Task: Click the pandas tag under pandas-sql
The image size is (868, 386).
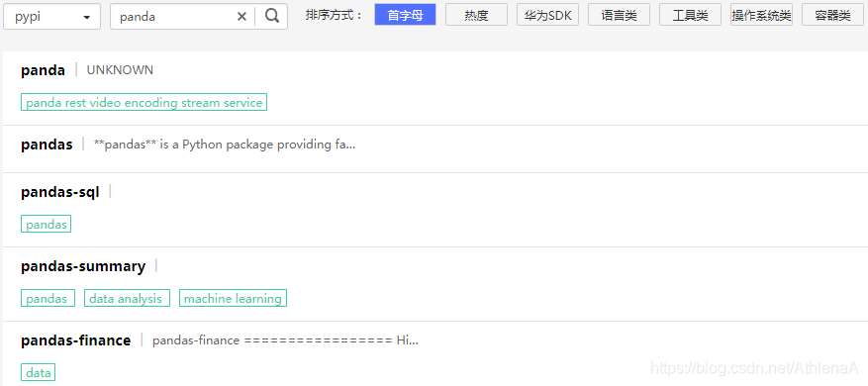Action: 46,224
